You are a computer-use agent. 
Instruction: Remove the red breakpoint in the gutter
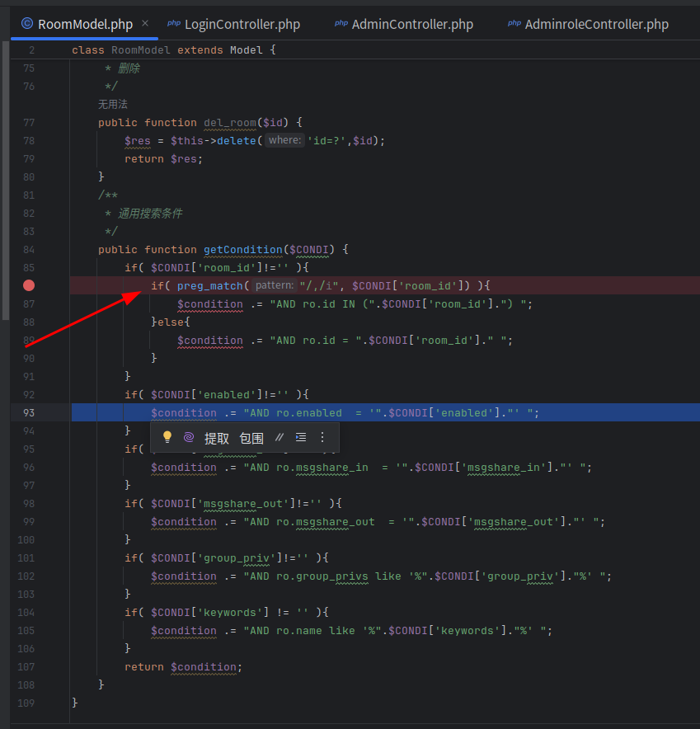coord(29,285)
